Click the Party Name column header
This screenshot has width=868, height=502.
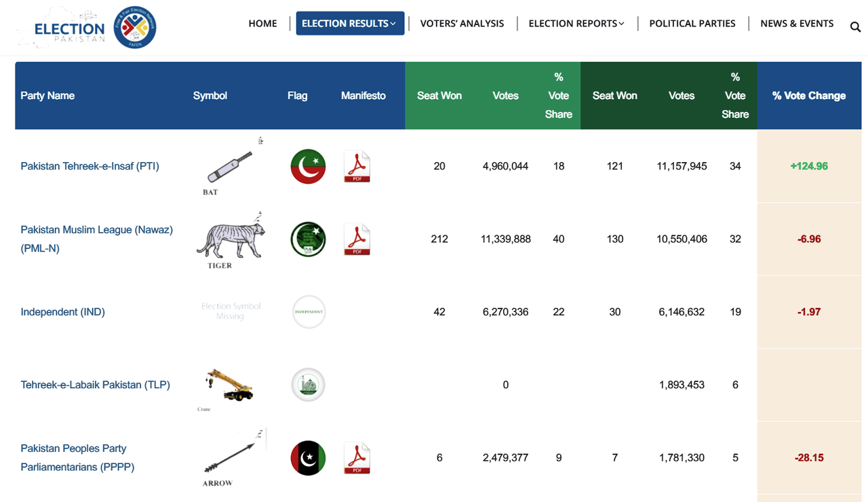[47, 96]
